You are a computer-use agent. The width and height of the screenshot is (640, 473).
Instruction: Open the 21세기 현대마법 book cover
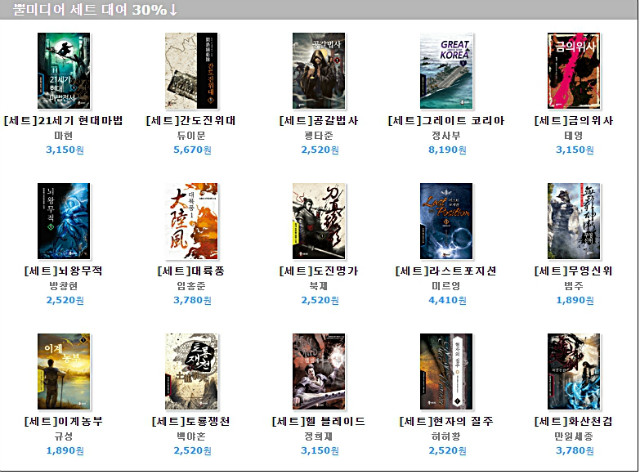64,71
